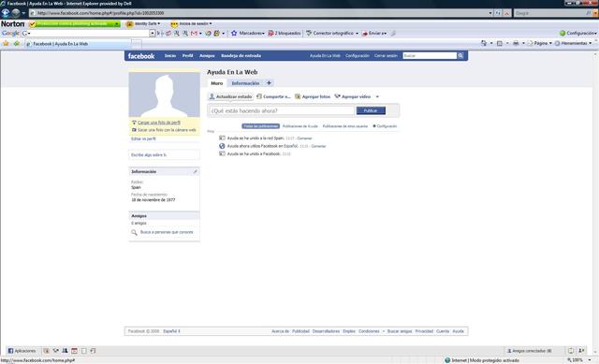Click the calendar events icon in bottom bar
Image resolution: width=599 pixels, height=364 pixels.
tap(75, 351)
